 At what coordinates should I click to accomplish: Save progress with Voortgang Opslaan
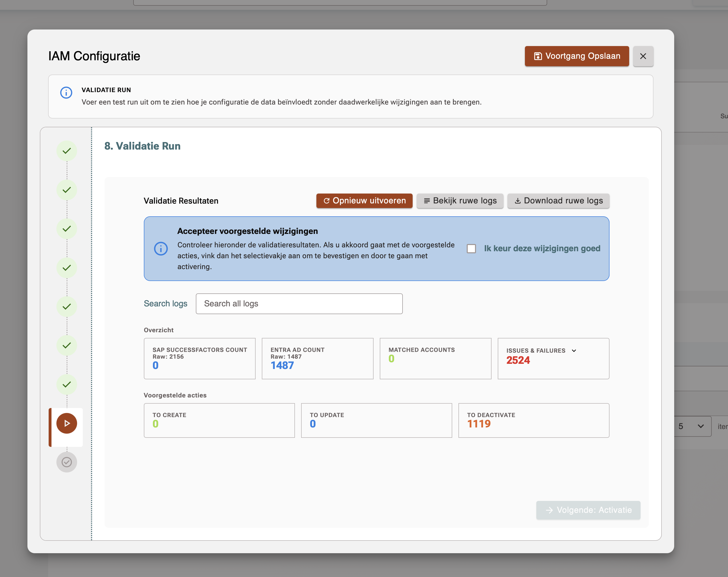(x=577, y=56)
